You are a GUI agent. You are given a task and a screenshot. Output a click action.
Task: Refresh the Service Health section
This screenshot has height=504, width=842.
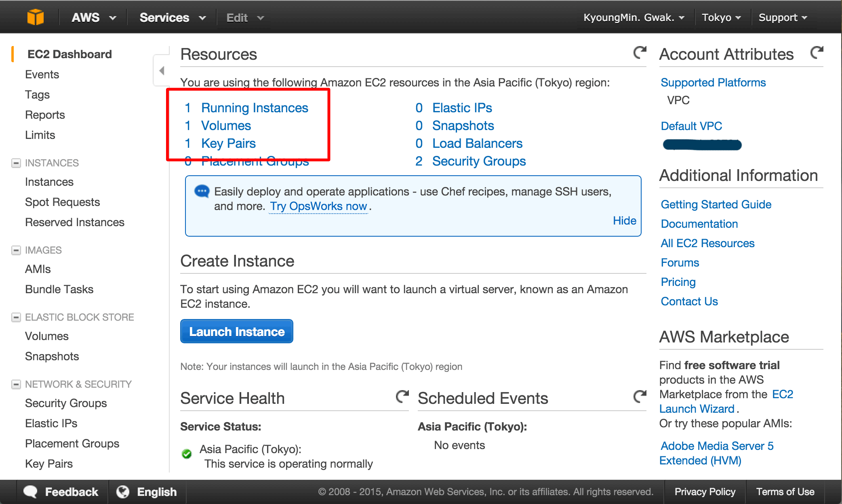(x=402, y=397)
